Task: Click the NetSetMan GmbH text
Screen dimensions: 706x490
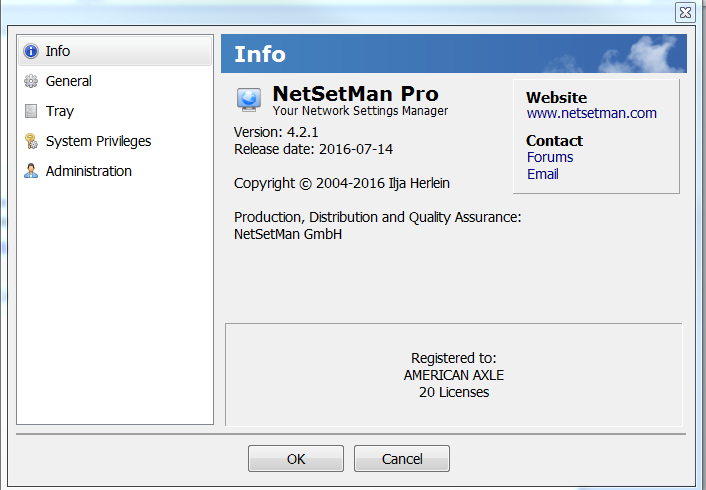Action: pos(288,234)
